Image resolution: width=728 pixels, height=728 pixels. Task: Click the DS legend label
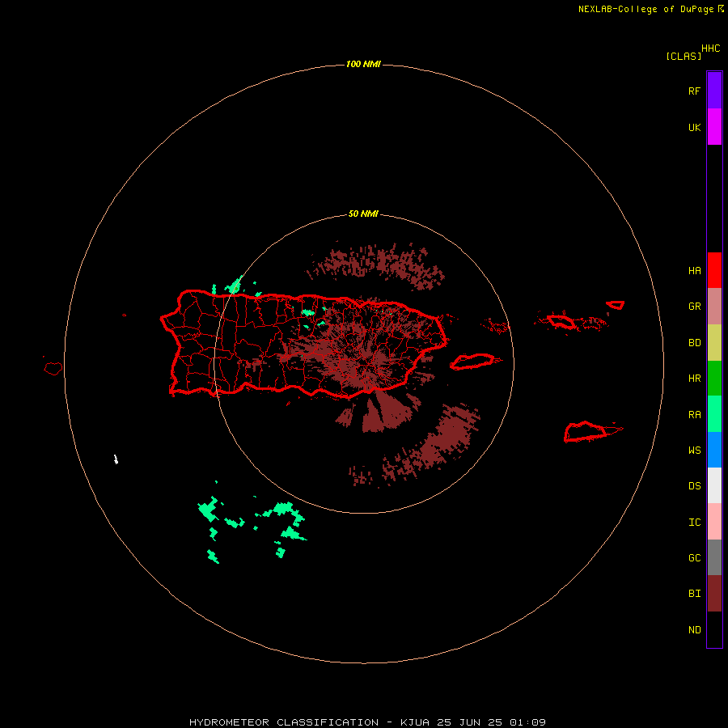(x=694, y=486)
